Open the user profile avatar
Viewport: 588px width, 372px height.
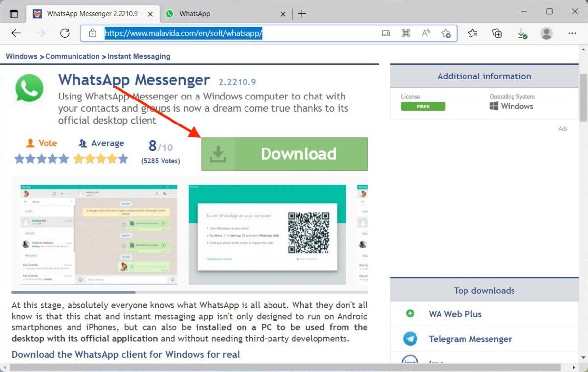546,33
